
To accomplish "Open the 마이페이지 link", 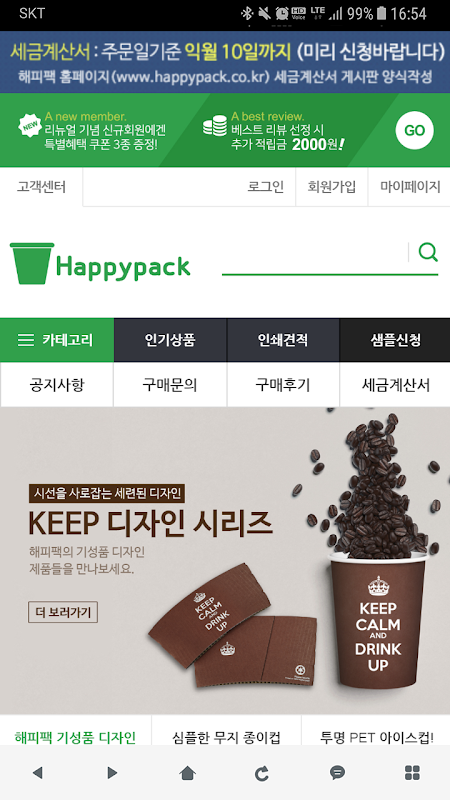I will click(x=410, y=187).
